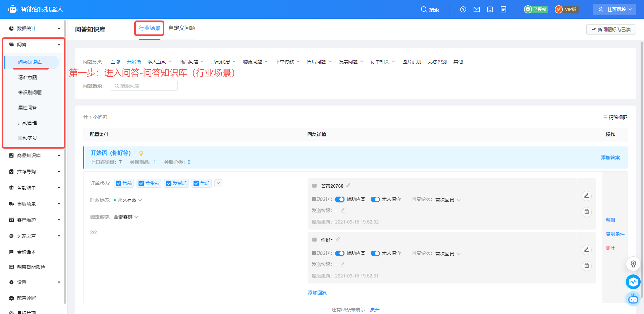Click 添加回复 link
The width and height of the screenshot is (644, 314).
[317, 293]
